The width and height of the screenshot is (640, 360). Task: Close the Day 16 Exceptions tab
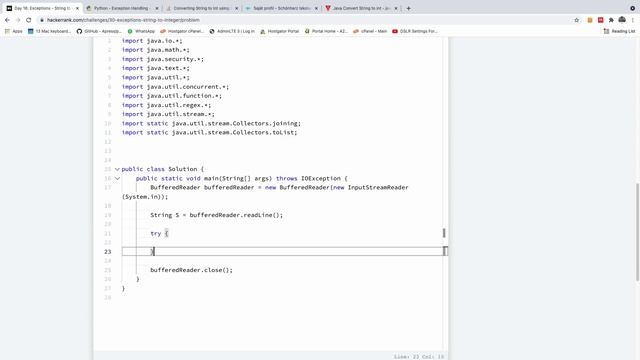point(77,8)
